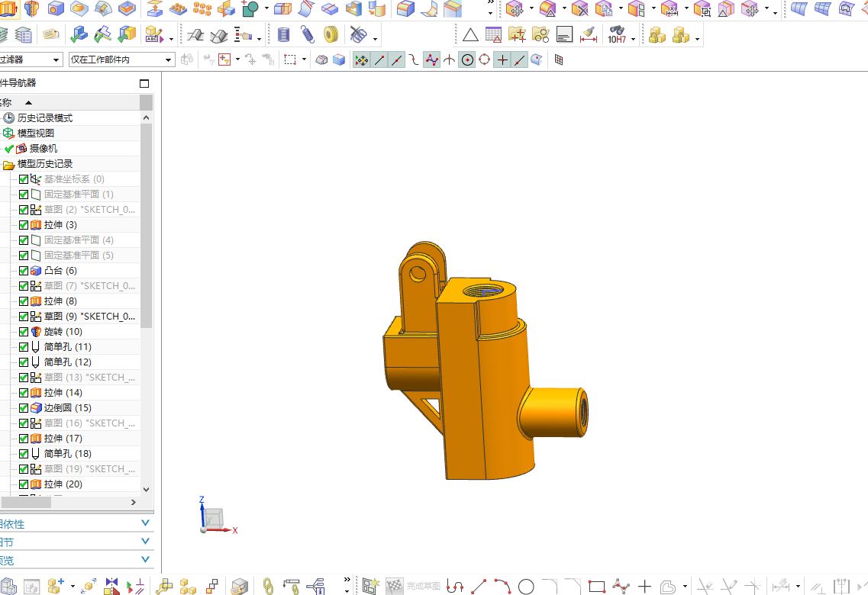Uncheck the 边倒圆 (15) feature checkbox

23,408
